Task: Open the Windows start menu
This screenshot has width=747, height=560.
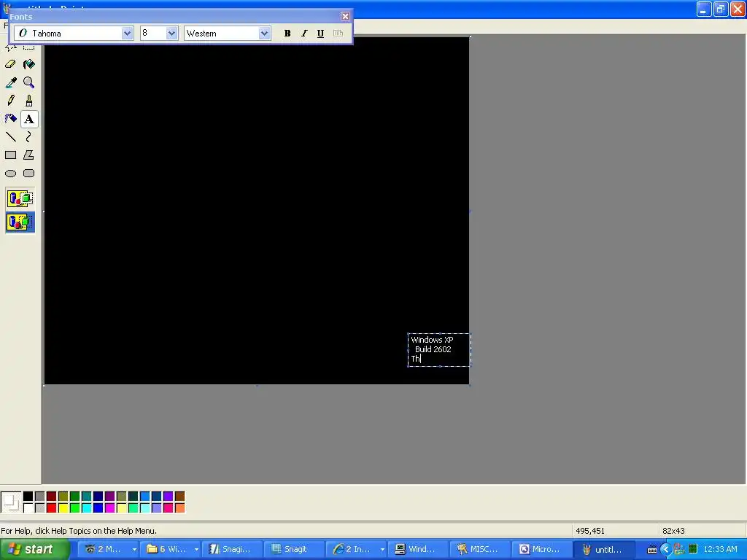Action: click(34, 550)
